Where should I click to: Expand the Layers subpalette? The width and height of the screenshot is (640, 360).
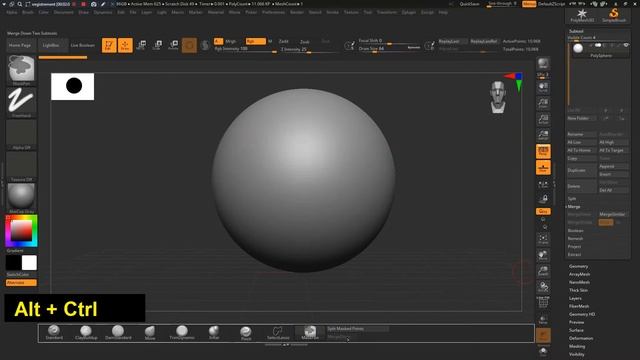pos(575,298)
